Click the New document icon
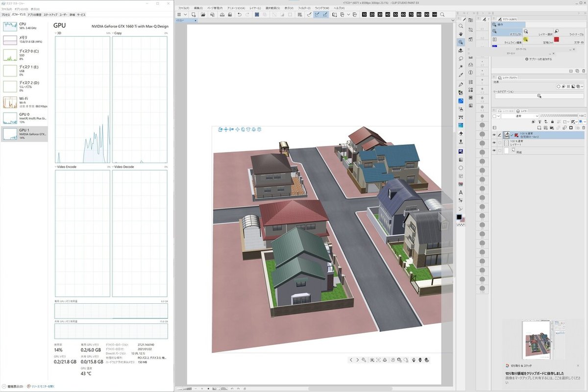 point(194,15)
